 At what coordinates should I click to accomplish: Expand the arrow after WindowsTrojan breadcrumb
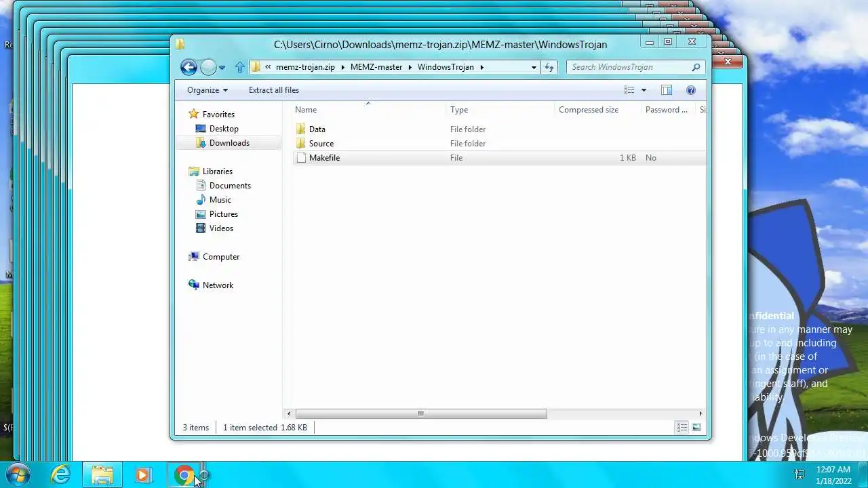pos(481,67)
